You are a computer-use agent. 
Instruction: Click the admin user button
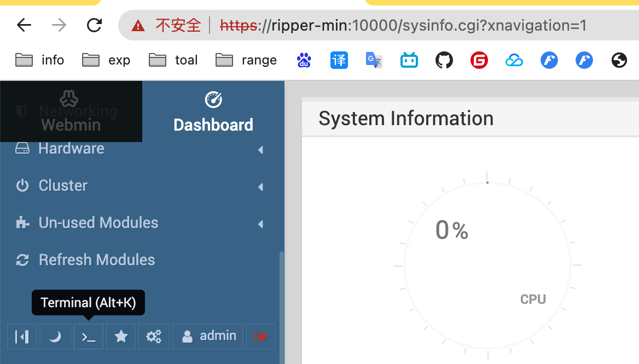[208, 337]
